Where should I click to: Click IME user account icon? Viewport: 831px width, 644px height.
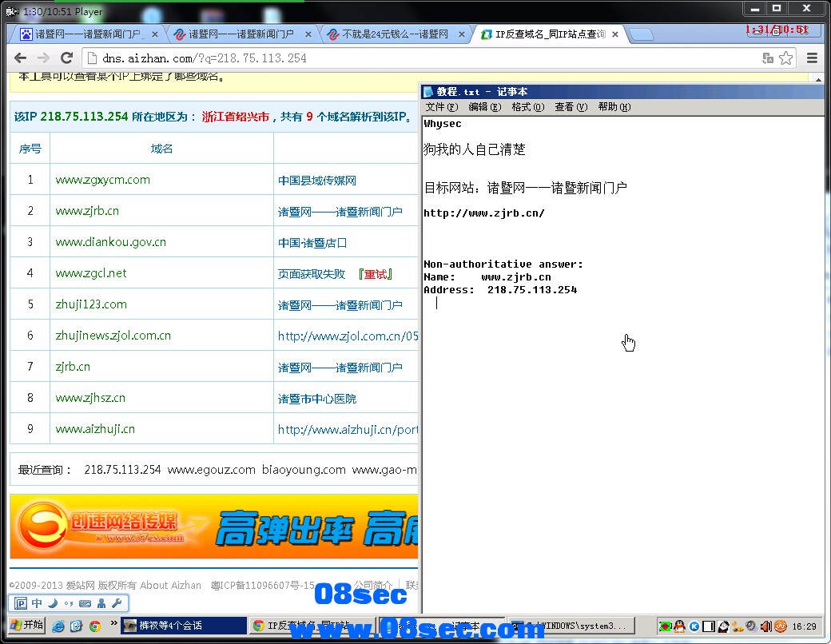[101, 603]
